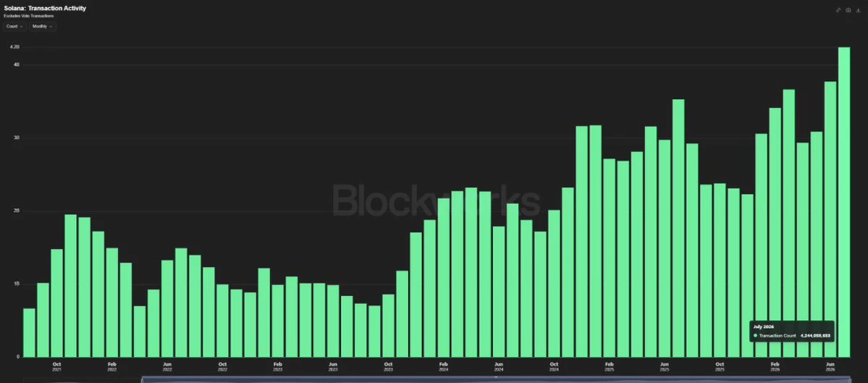
Task: Select the bar above the Oct 2024 label
Action: [x=554, y=283]
